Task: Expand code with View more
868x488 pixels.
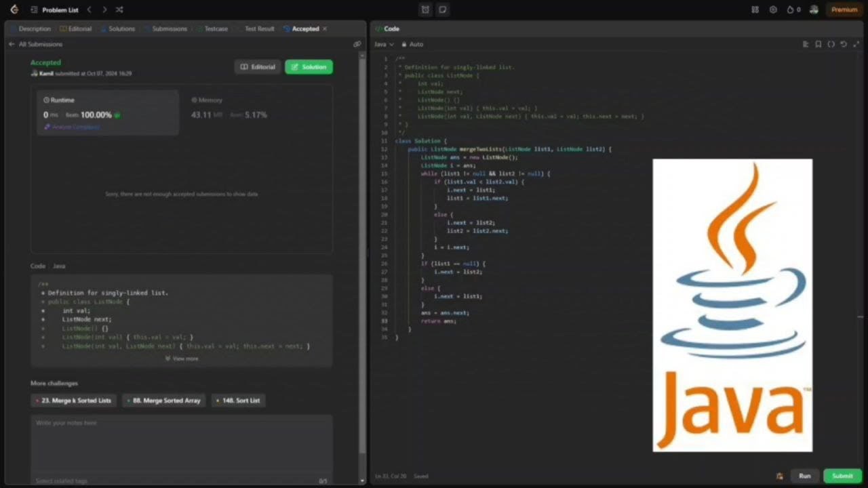Action: 182,359
